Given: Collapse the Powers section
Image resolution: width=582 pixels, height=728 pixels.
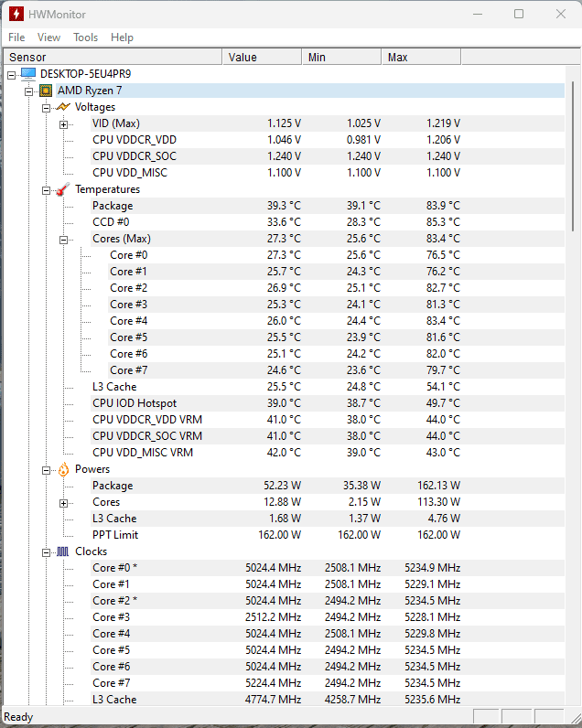Looking at the screenshot, I should pos(46,470).
